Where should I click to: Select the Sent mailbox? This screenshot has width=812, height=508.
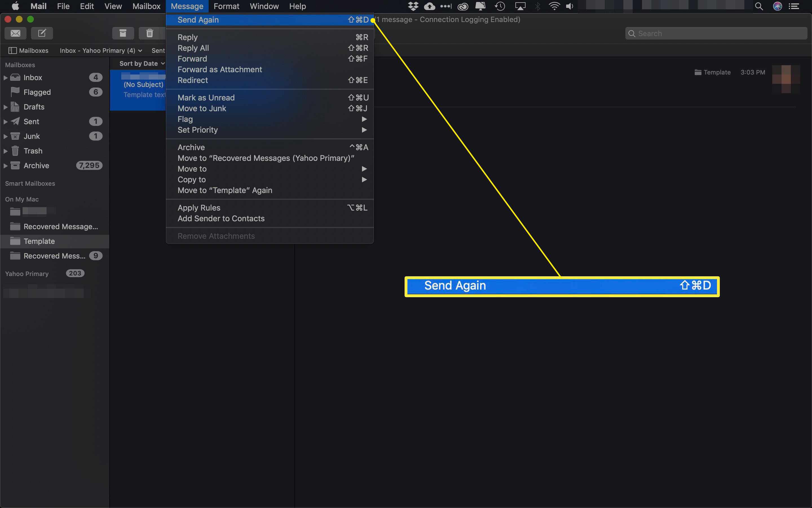coord(55,122)
